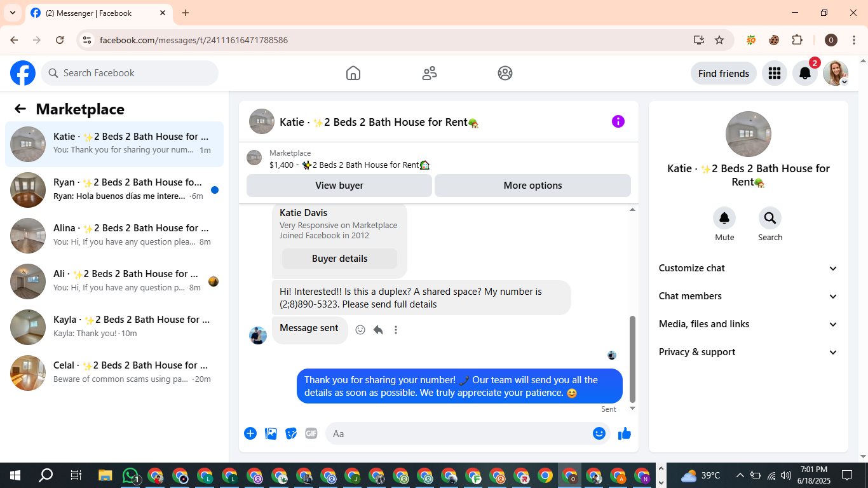This screenshot has height=488, width=868.
Task: Reload the page in browser toolbar
Action: click(x=60, y=40)
